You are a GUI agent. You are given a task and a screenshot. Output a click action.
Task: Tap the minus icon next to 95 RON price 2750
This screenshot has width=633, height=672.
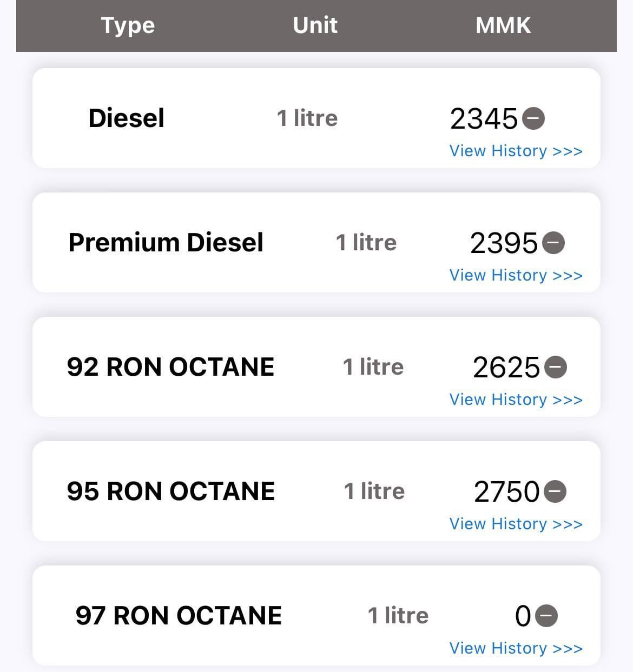pos(555,491)
